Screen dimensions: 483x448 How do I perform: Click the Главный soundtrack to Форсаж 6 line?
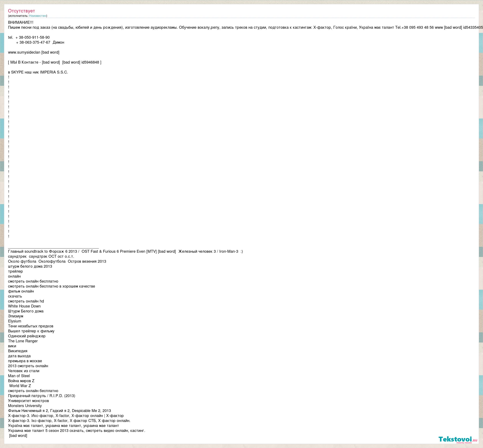pyautogui.click(x=126, y=251)
